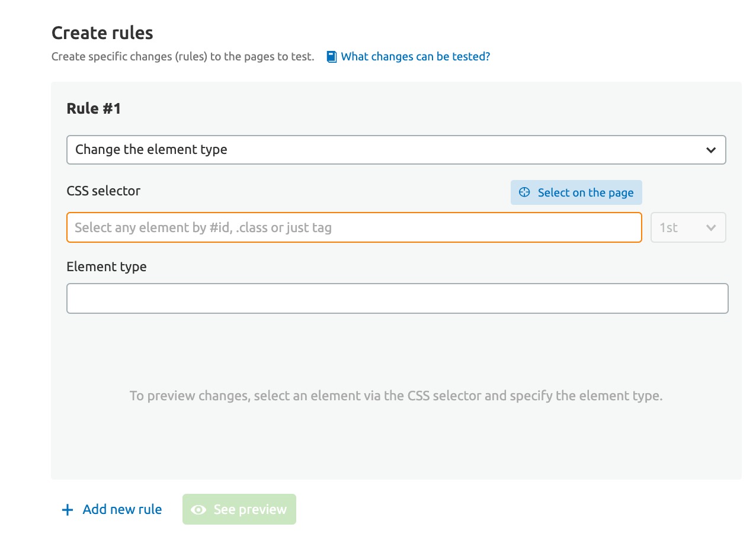The width and height of the screenshot is (756, 540).
Task: Click the "Element type" field label
Action: click(107, 266)
